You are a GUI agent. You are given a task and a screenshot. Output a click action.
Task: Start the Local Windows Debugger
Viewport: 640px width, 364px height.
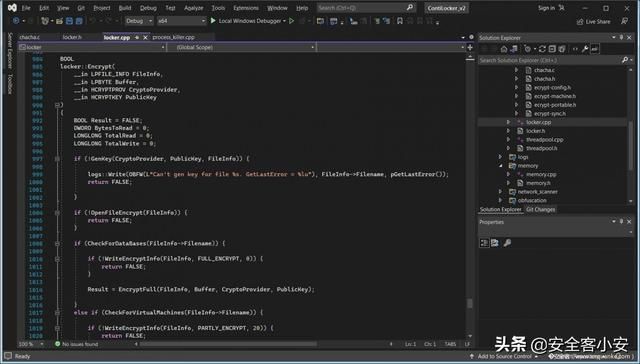click(x=246, y=20)
